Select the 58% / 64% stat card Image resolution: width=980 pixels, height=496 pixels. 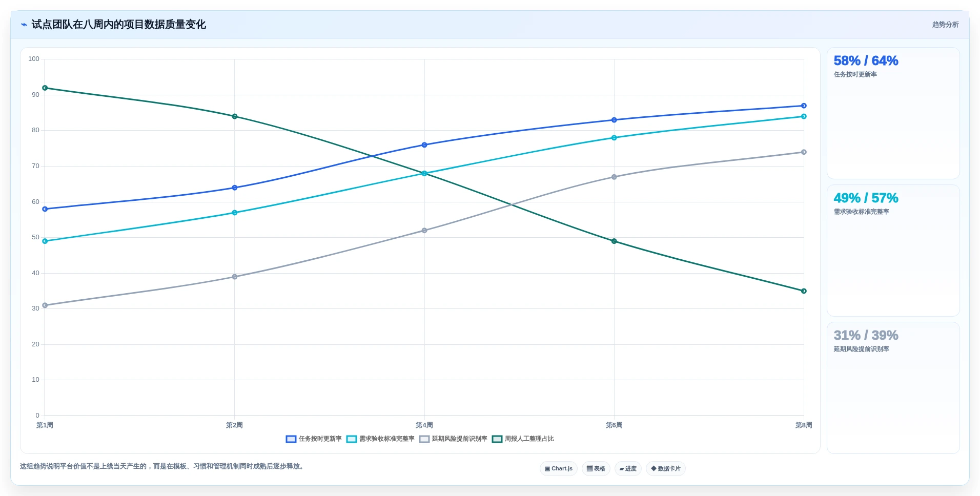[893, 113]
